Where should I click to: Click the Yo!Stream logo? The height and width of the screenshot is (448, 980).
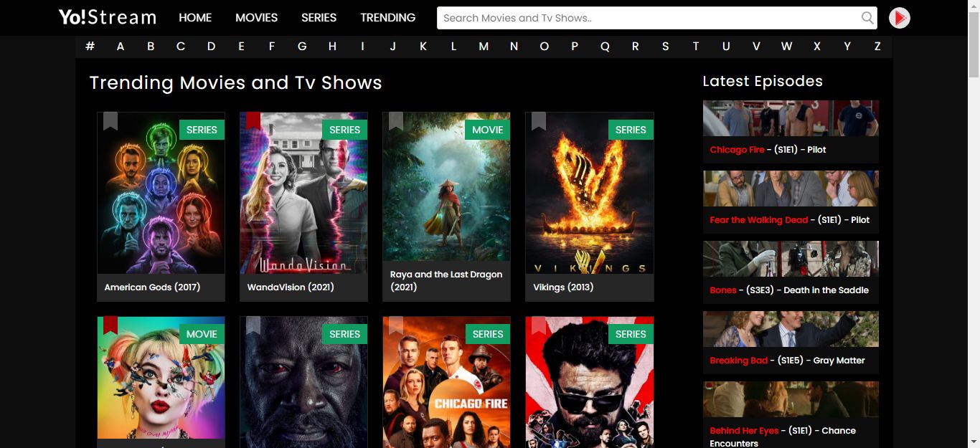click(108, 17)
